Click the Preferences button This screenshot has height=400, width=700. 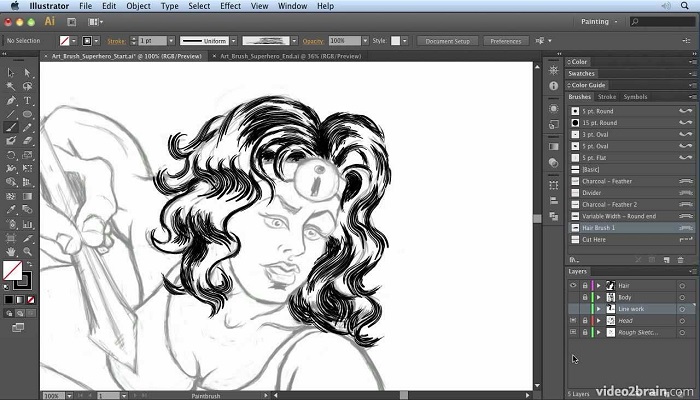point(506,41)
